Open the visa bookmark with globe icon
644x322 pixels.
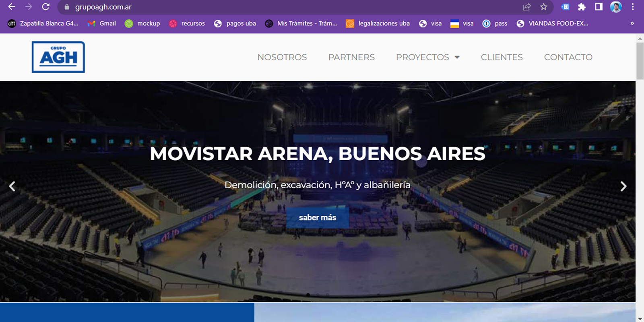pos(430,23)
